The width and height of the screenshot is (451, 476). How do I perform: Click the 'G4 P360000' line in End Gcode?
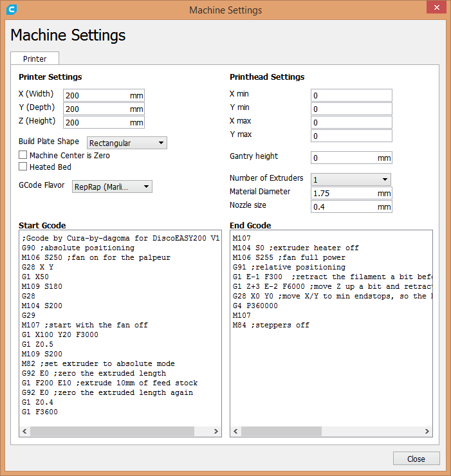[255, 306]
